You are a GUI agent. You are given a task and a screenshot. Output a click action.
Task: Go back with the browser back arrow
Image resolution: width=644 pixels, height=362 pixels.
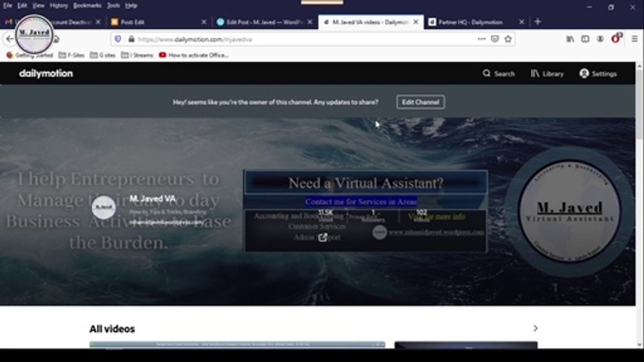(10, 39)
